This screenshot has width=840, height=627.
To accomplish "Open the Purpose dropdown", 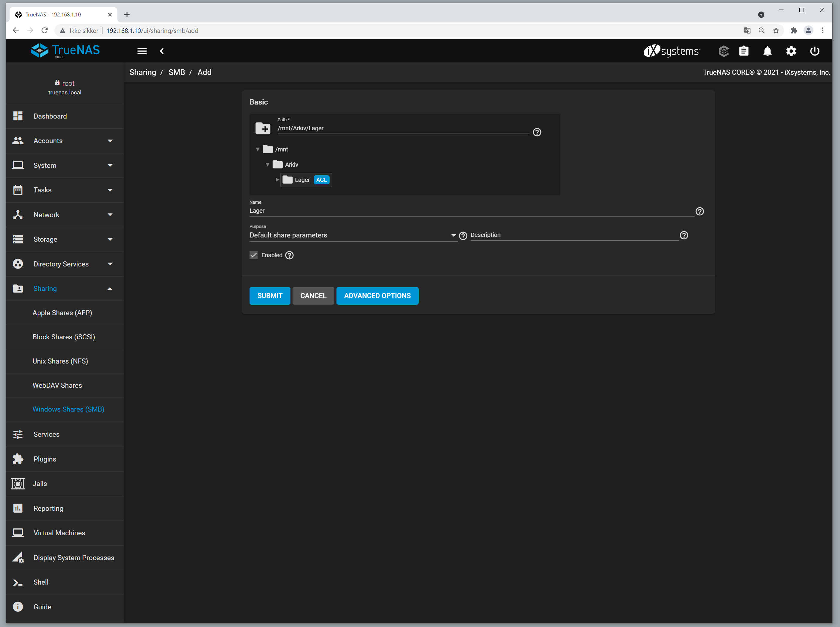I will (353, 235).
